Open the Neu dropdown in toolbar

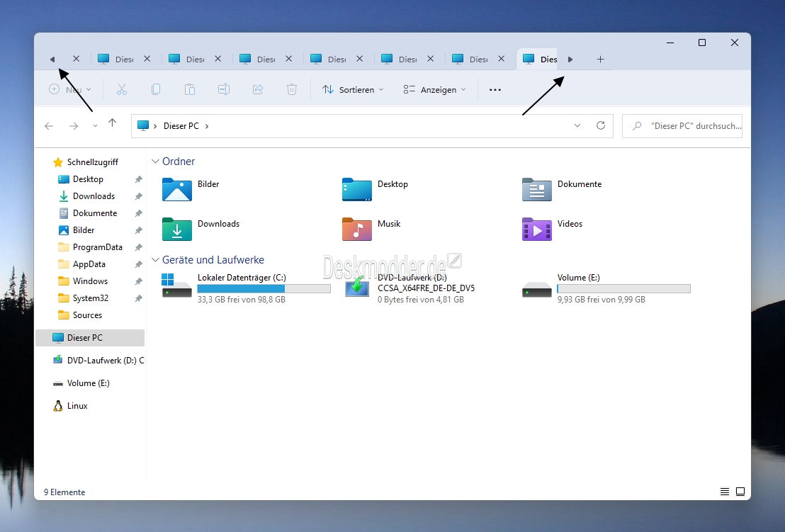[70, 89]
